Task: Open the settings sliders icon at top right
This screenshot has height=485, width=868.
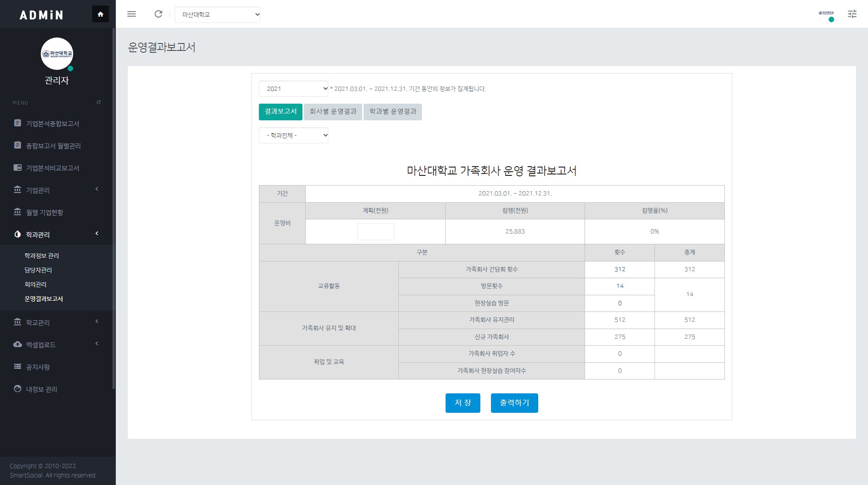Action: [852, 14]
